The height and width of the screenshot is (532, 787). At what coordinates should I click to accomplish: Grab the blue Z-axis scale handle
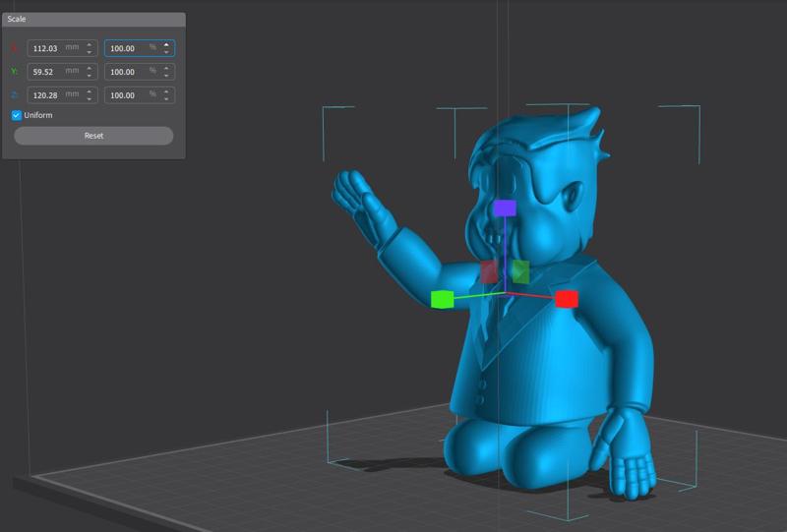(x=505, y=207)
